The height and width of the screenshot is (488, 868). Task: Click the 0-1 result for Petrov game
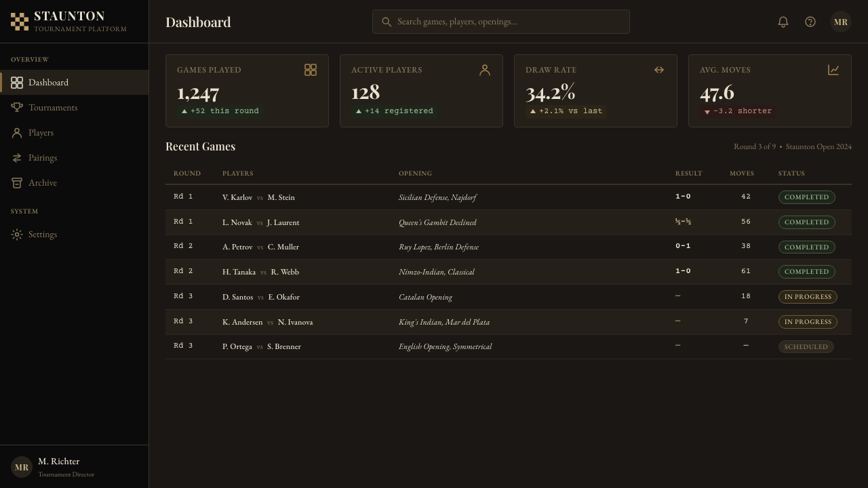pyautogui.click(x=683, y=246)
